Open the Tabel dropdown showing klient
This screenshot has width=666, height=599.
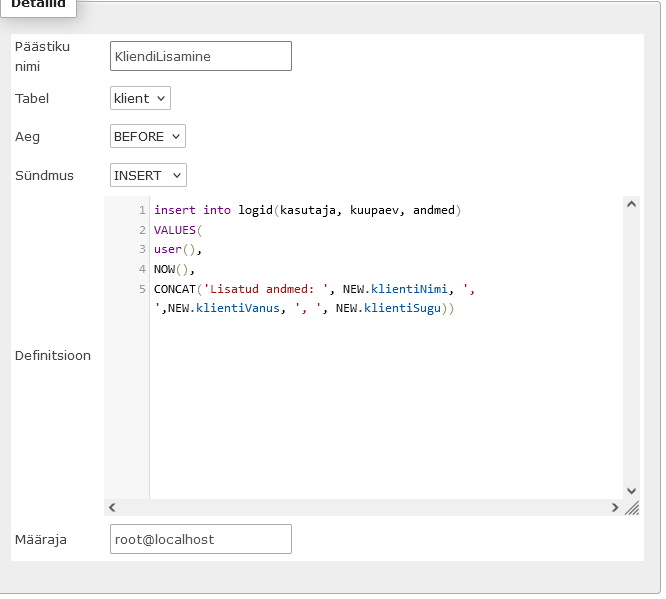140,98
